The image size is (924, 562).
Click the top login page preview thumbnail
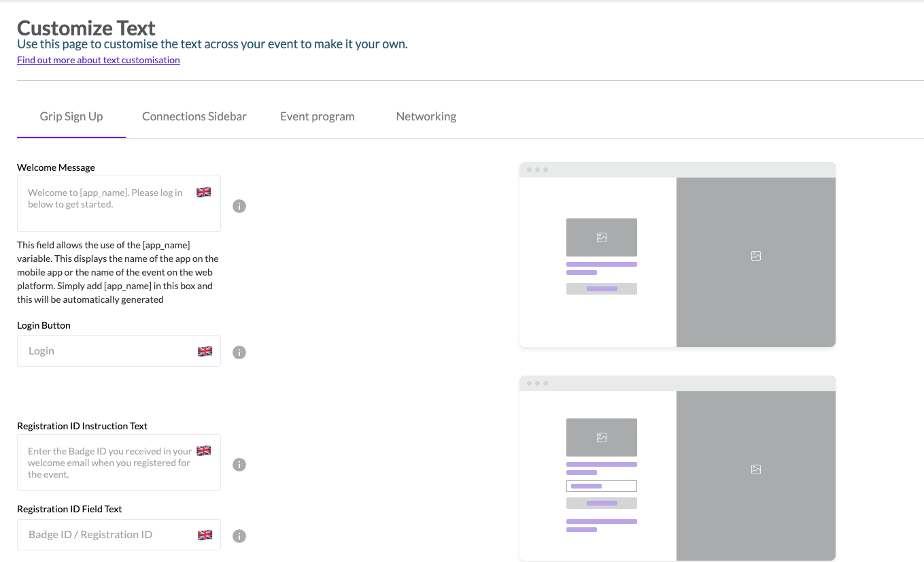click(x=677, y=254)
